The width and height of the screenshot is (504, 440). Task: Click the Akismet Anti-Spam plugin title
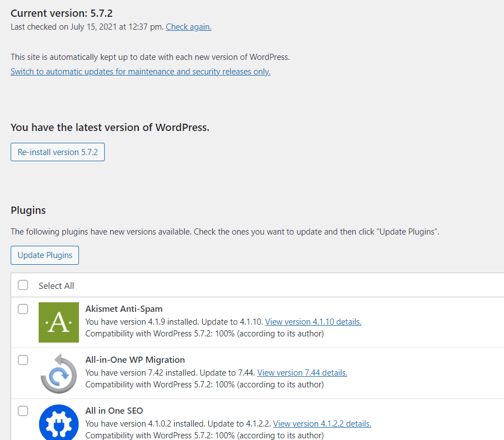pos(124,309)
